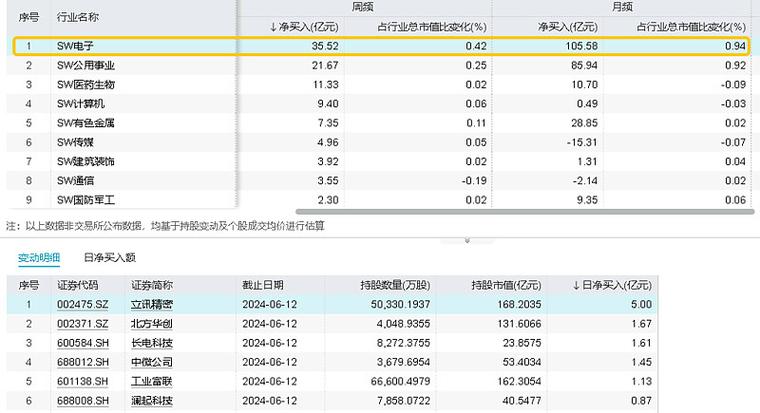Open the 工业富联 stock link
760x413 pixels.
152,381
